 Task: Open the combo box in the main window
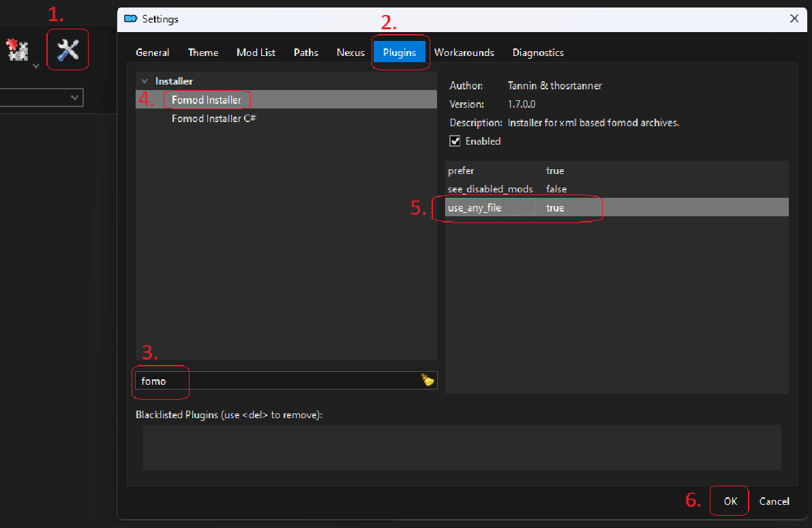pos(42,98)
